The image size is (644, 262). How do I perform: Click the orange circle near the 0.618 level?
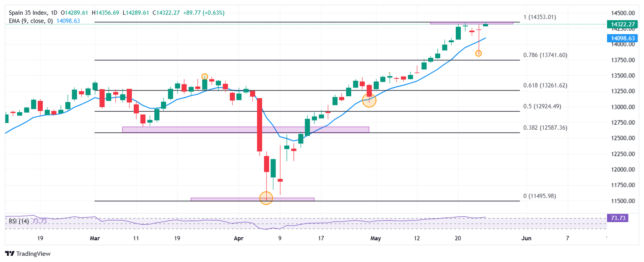click(x=369, y=100)
